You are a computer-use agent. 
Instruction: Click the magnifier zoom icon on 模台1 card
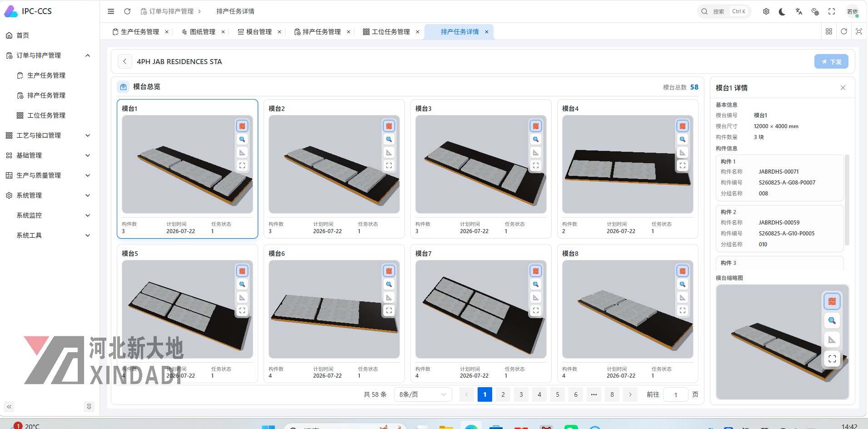click(x=242, y=140)
